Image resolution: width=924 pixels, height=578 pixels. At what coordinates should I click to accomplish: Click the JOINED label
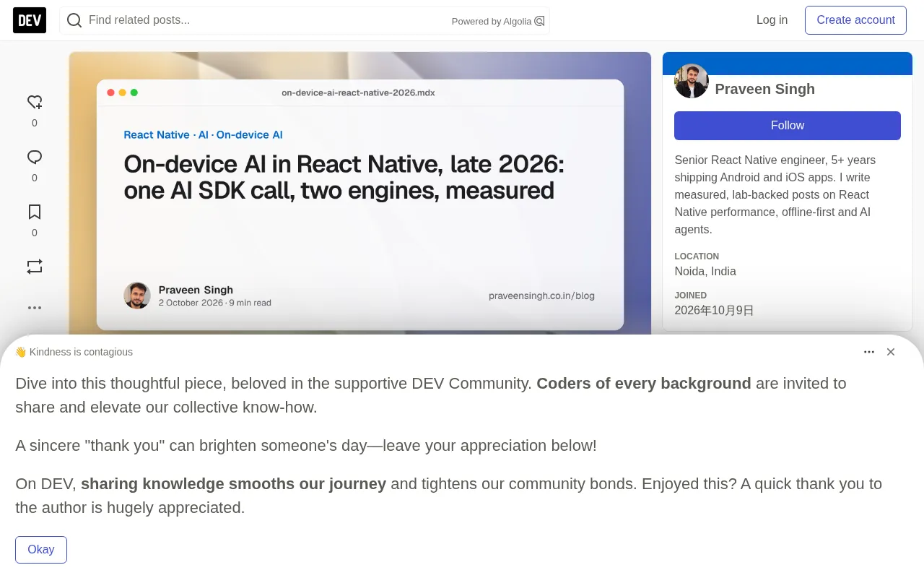point(691,296)
